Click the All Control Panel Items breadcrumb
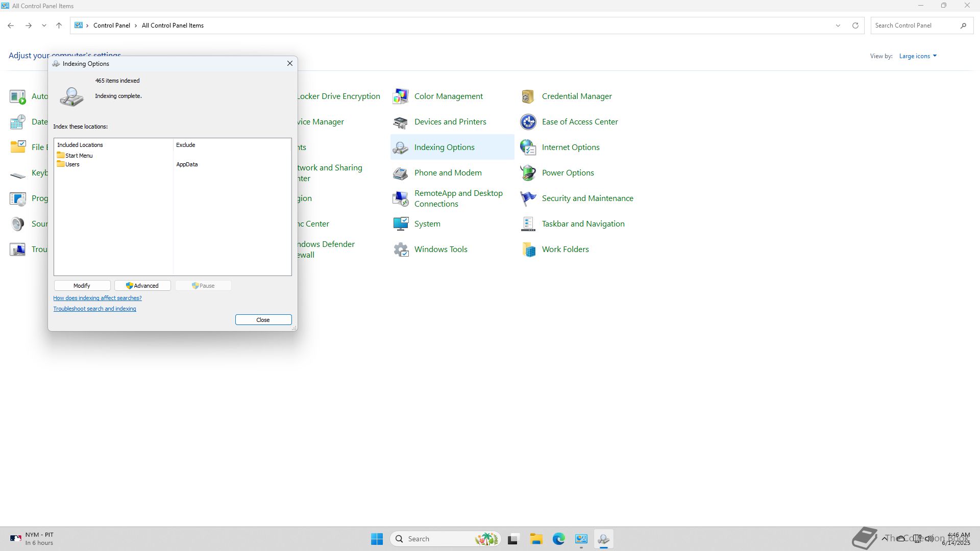Screen dimensions: 980x551 (x=173, y=26)
